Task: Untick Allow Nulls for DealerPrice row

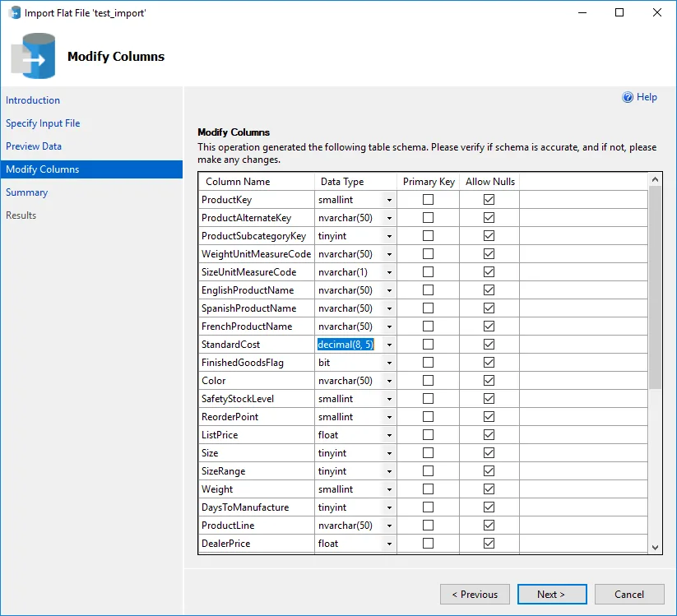Action: [489, 544]
